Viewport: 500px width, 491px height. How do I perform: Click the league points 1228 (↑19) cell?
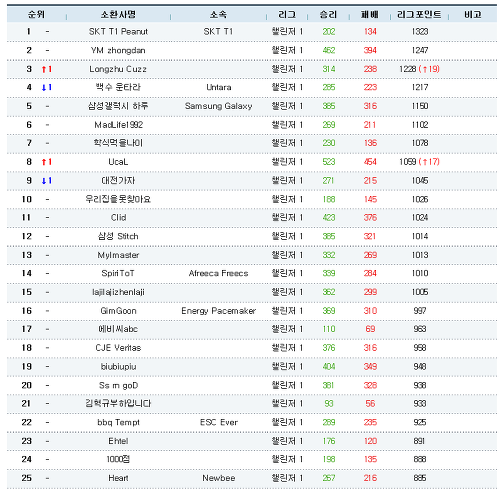pos(419,69)
